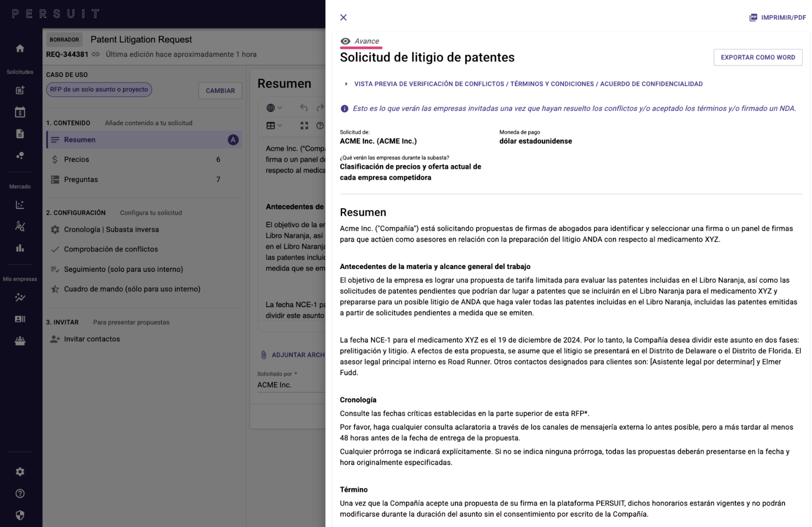Click the IMPRIMIR/PDF print icon link
The image size is (812, 527).
(778, 18)
